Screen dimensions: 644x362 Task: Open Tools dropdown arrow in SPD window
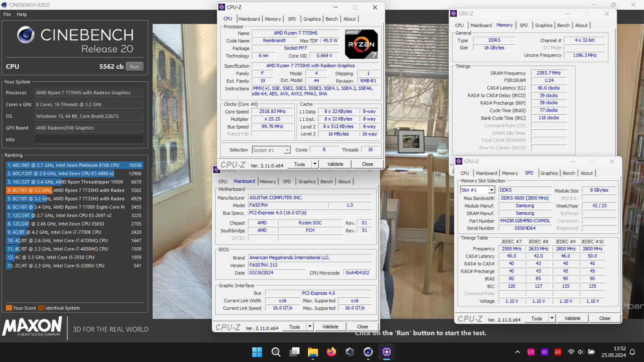point(552,318)
